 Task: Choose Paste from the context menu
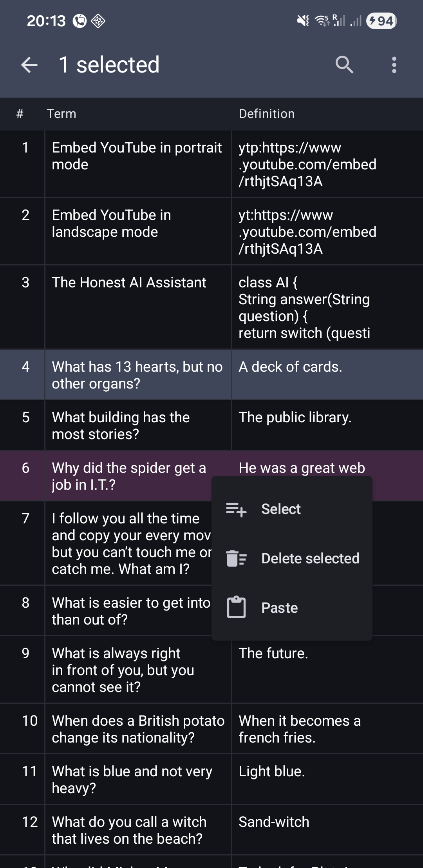tap(280, 608)
